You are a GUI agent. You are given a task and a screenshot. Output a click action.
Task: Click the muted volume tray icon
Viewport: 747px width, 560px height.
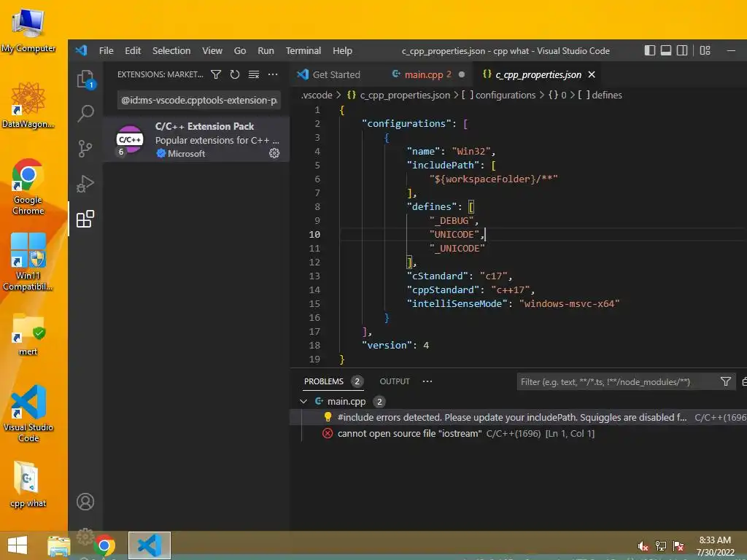pos(643,546)
